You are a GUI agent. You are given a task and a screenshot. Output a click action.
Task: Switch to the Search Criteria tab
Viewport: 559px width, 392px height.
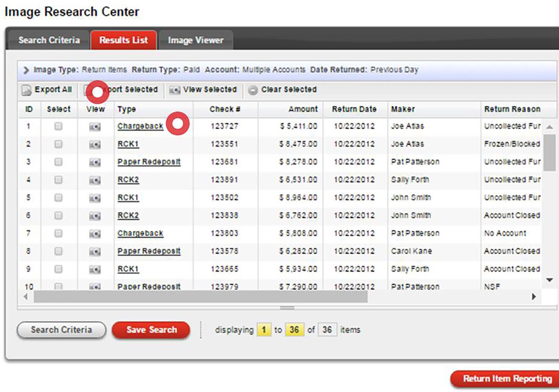point(49,40)
